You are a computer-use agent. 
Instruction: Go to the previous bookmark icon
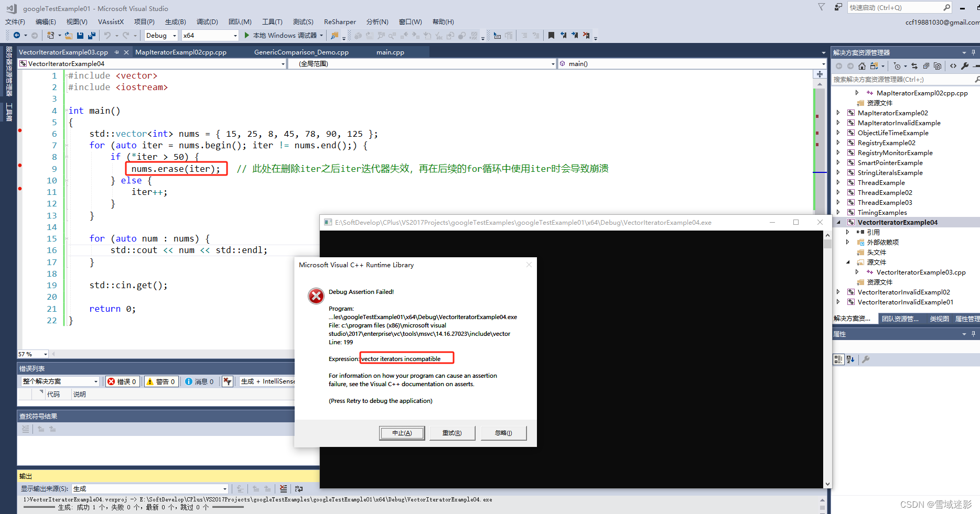tap(563, 35)
